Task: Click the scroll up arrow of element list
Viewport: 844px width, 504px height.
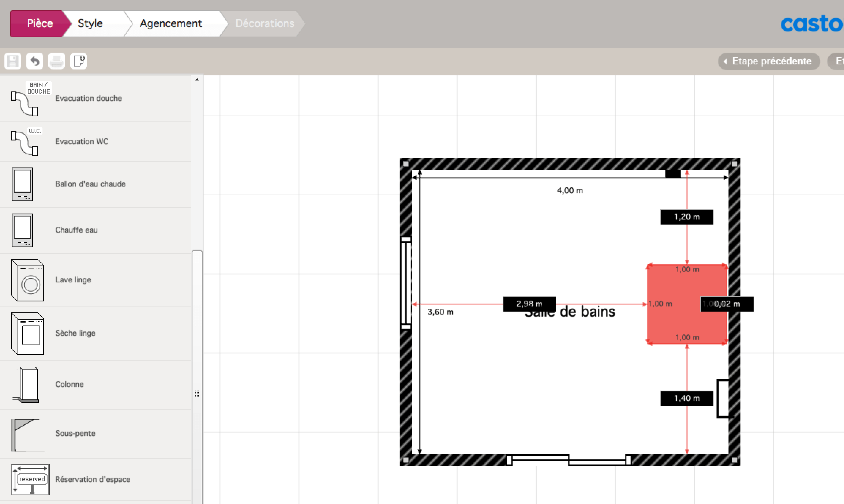Action: (197, 79)
